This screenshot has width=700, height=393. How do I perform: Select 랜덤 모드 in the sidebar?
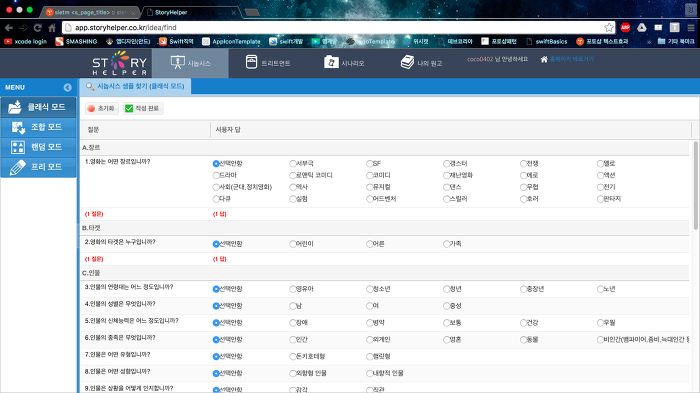click(38, 147)
